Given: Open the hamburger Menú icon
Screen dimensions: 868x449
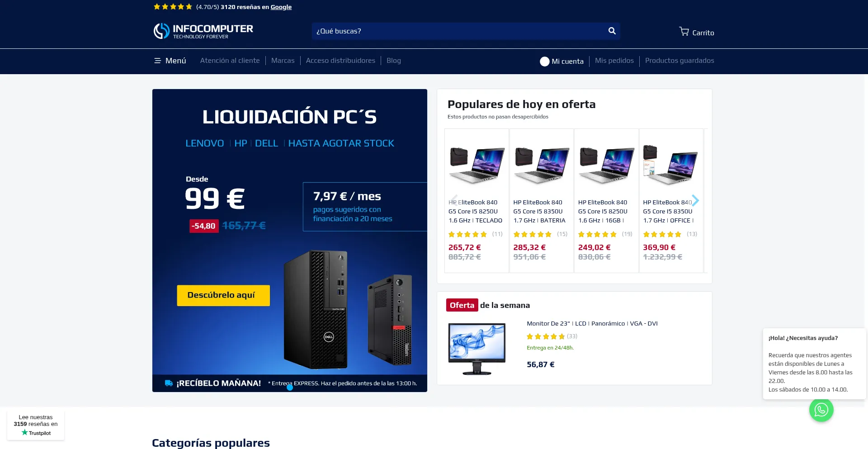Looking at the screenshot, I should tap(158, 61).
